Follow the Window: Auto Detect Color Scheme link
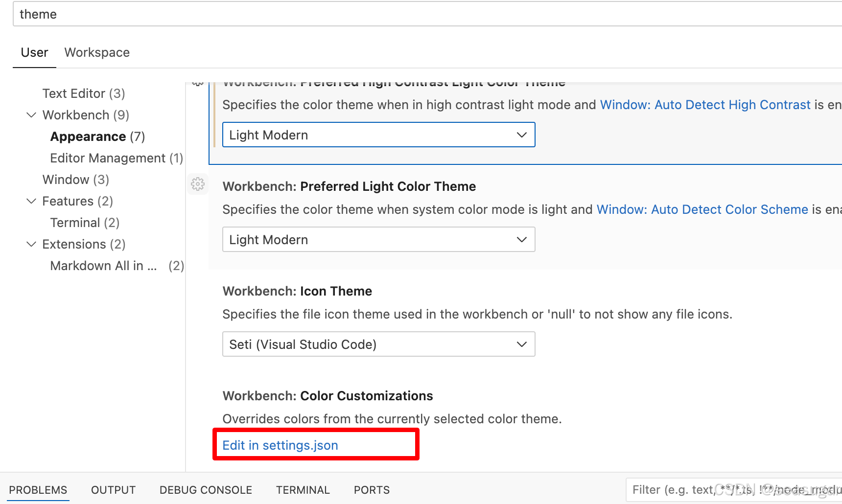Screen dimensions: 842x504 (x=702, y=209)
